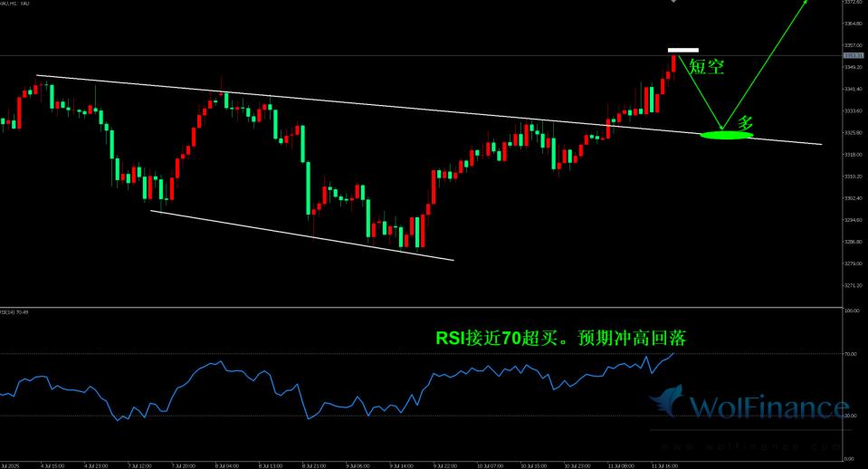The image size is (868, 469).
Task: Click the RSI 70.00 scale label
Action: coord(852,354)
